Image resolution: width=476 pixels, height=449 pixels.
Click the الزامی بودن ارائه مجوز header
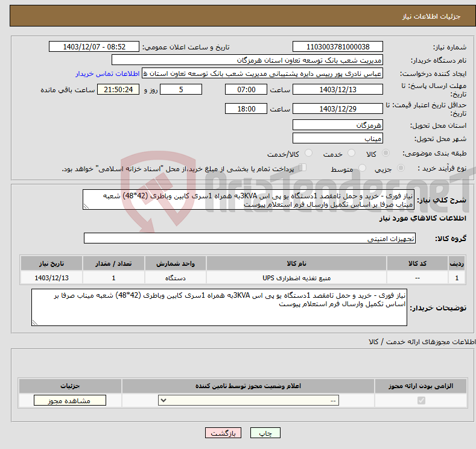[x=420, y=386]
